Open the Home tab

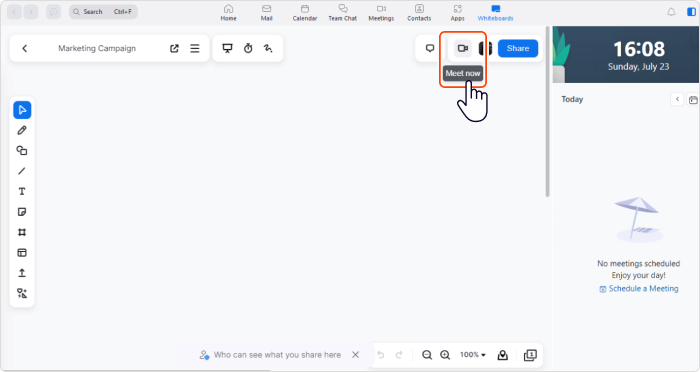[229, 13]
